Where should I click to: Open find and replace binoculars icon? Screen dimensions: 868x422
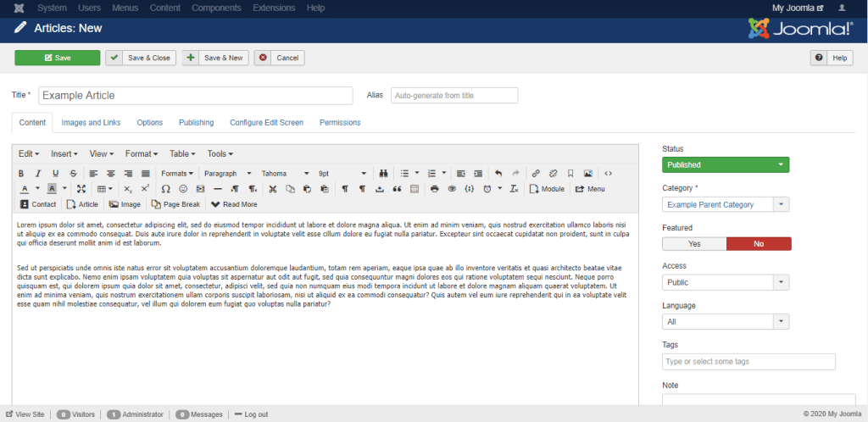coord(383,174)
